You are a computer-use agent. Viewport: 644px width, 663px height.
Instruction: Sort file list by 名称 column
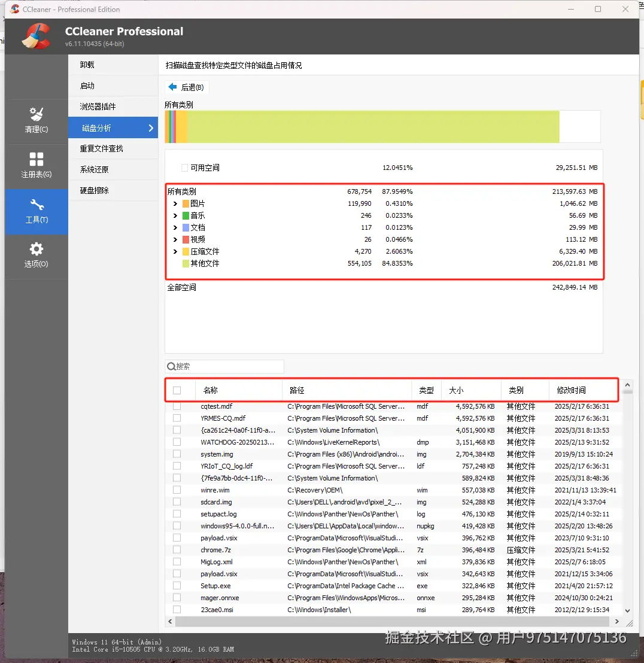tap(239, 390)
